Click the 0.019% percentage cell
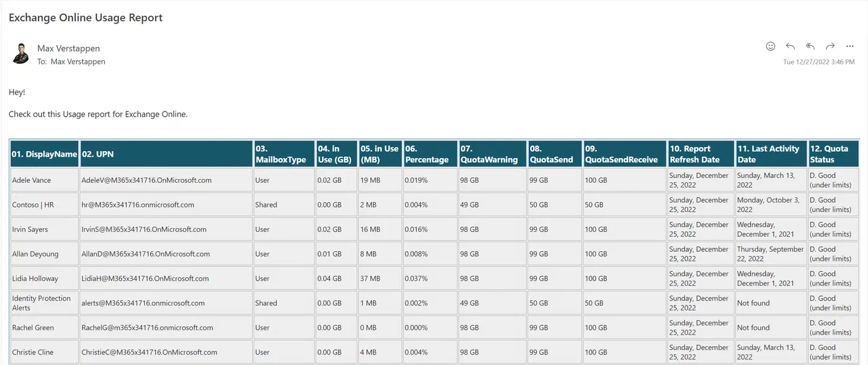This screenshot has height=365, width=868. (x=430, y=180)
